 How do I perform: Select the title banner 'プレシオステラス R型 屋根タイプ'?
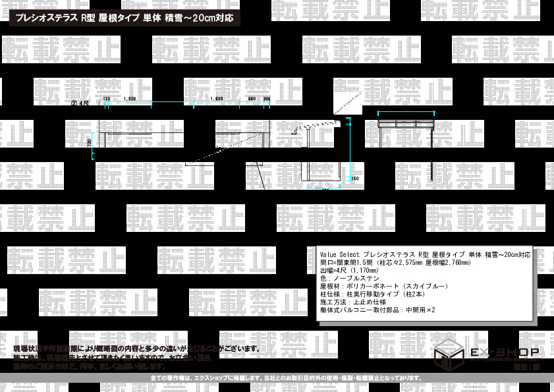point(125,18)
